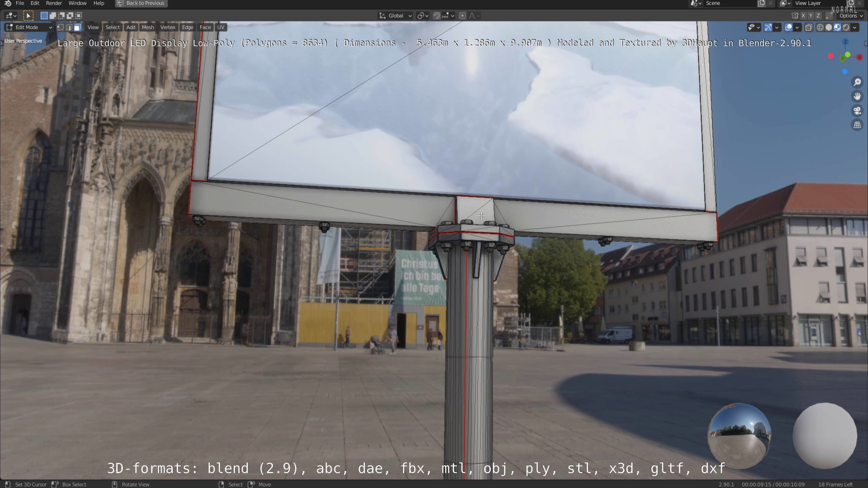This screenshot has height=488, width=868.
Task: Open the Help menu
Action: coord(99,3)
